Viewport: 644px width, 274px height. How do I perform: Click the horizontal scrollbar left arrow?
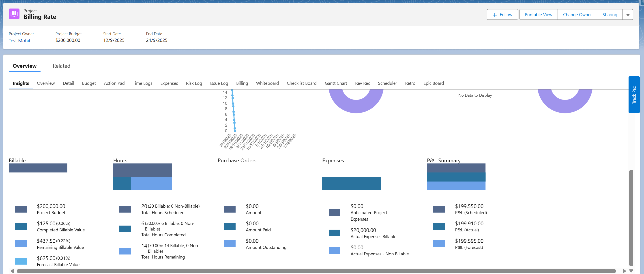(12, 271)
